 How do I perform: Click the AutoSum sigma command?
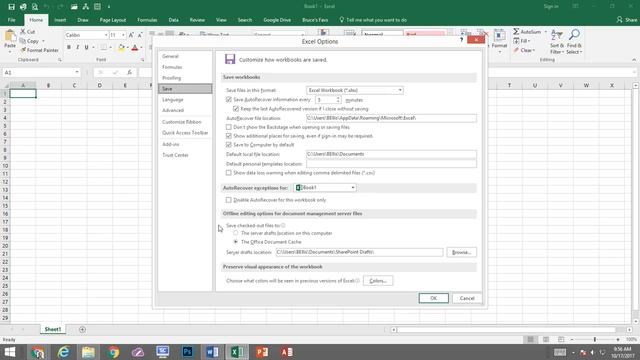click(527, 32)
